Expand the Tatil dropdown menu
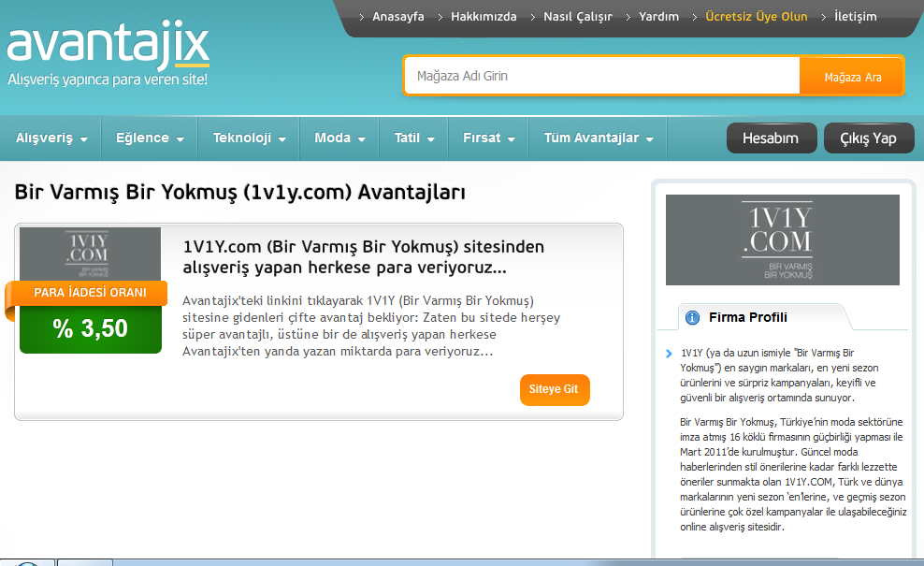 point(413,138)
